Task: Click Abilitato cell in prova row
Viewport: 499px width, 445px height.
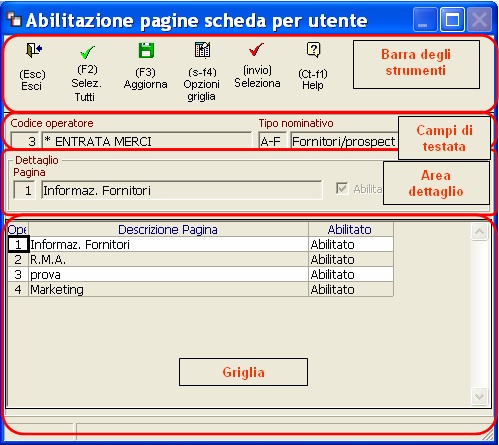Action: [x=351, y=274]
